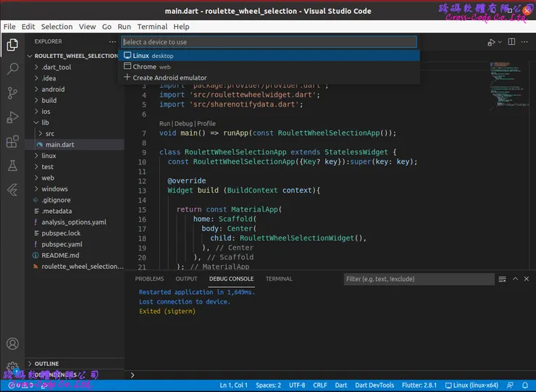
Task: Open pubspec.yaml file in Explorer
Action: [62, 244]
